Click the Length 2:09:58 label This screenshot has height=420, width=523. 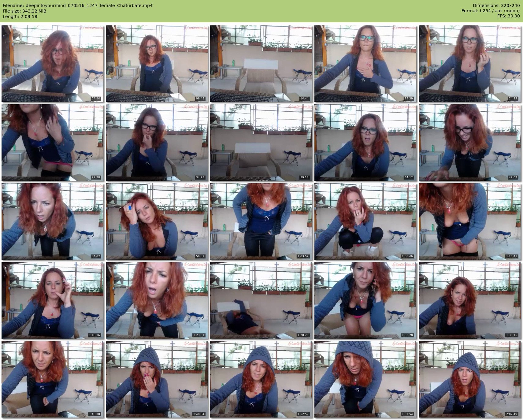coord(20,17)
